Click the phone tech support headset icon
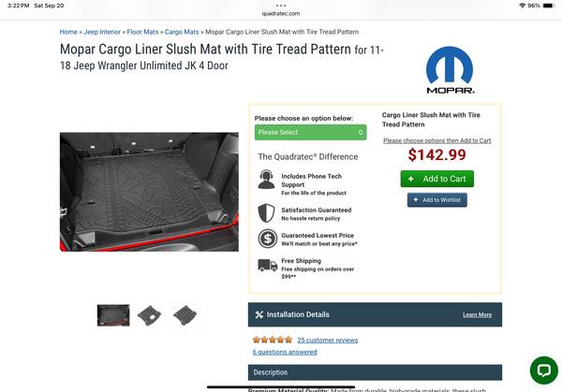This screenshot has height=392, width=562. (266, 180)
